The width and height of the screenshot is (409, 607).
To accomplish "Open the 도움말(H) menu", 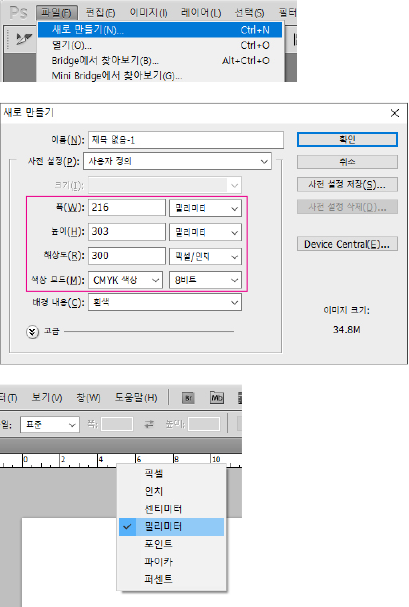I will coord(136,398).
